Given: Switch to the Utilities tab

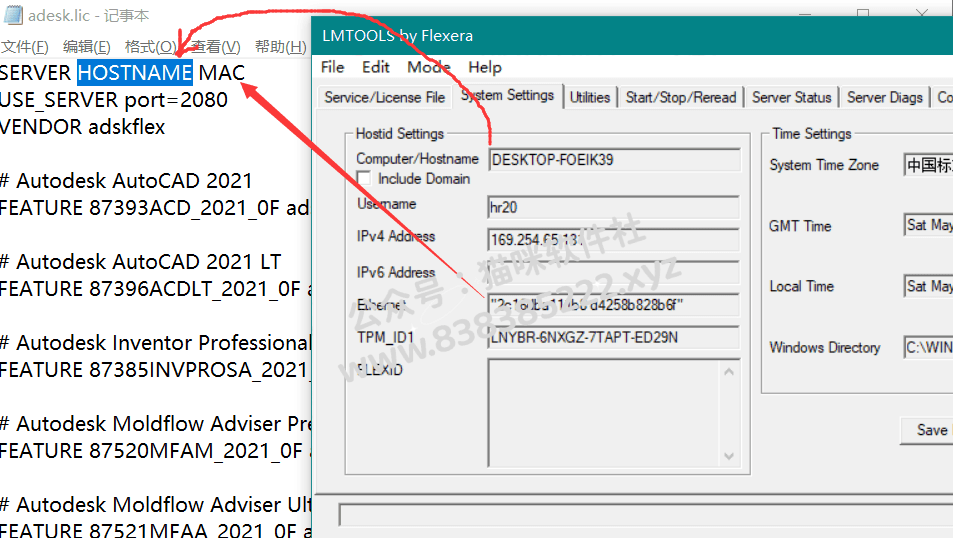Looking at the screenshot, I should point(590,97).
